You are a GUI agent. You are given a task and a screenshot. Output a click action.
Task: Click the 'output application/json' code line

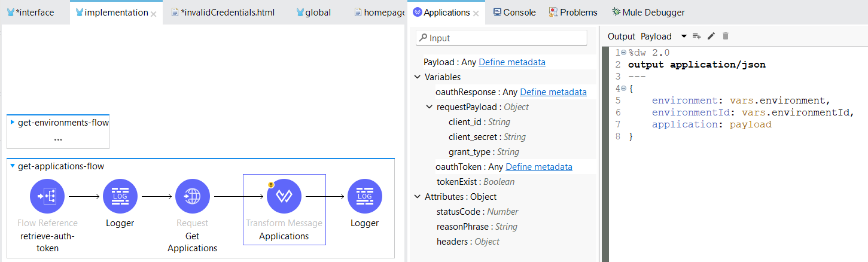[x=697, y=65]
